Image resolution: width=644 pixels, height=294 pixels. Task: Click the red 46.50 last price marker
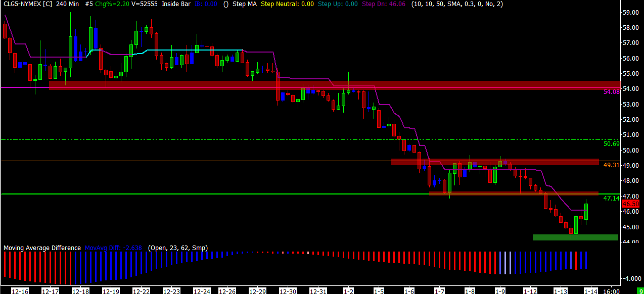(630, 204)
